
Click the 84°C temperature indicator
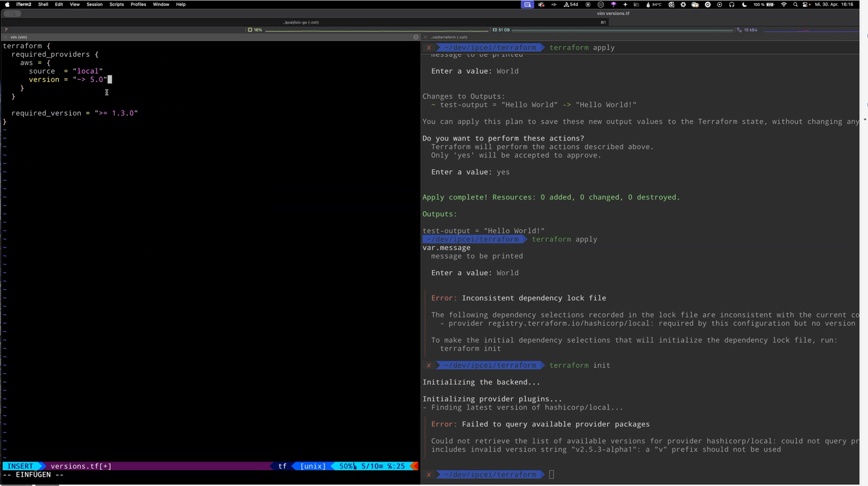tap(654, 4)
